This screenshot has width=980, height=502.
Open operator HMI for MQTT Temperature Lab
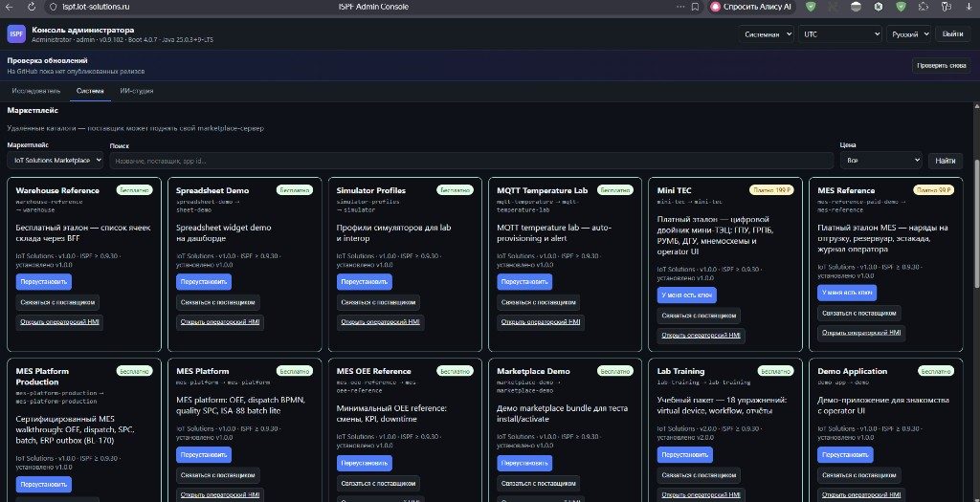pos(542,323)
